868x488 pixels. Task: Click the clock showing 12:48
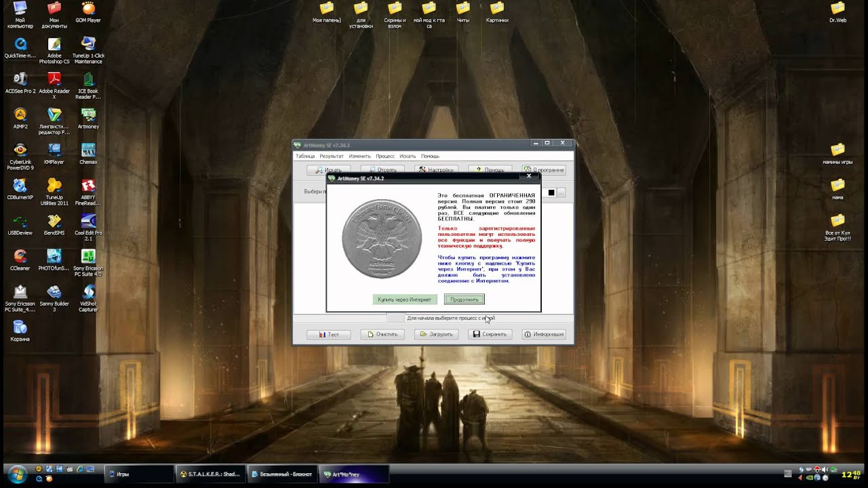851,474
